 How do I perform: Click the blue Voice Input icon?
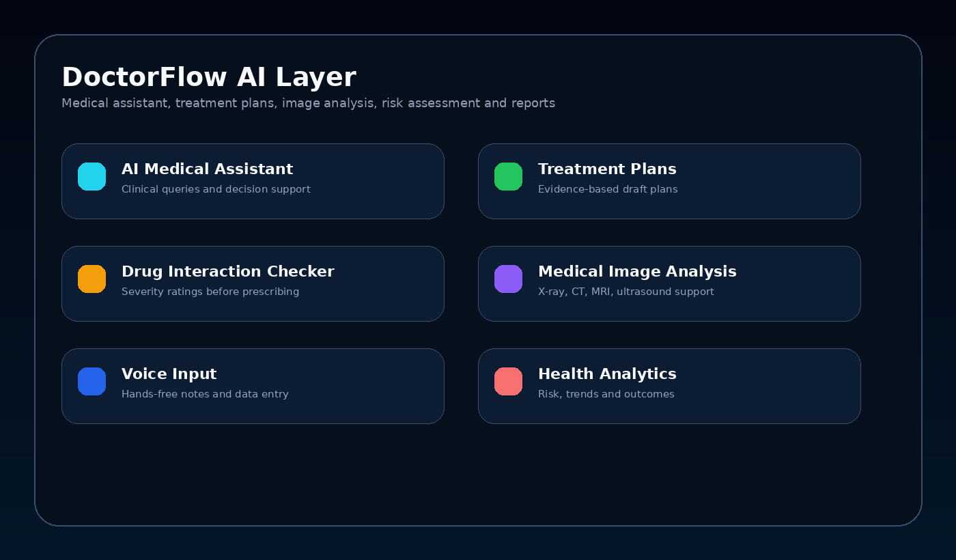point(92,381)
